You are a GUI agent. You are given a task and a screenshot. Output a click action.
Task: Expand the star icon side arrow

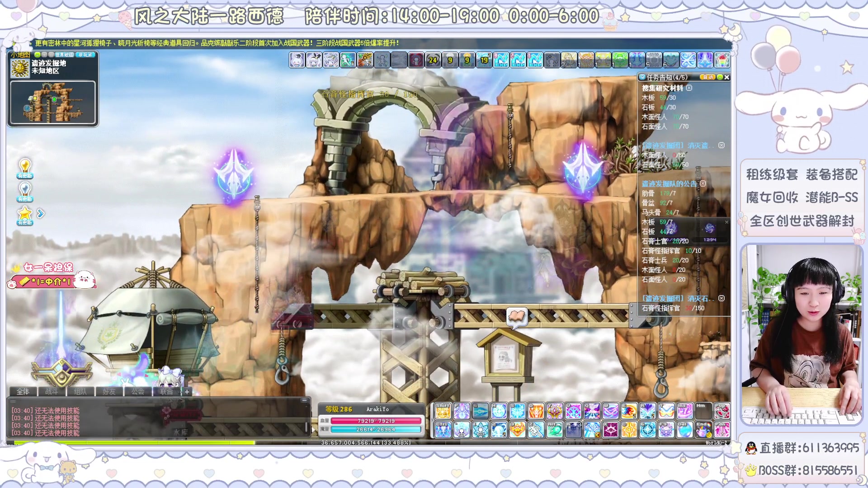coord(41,213)
